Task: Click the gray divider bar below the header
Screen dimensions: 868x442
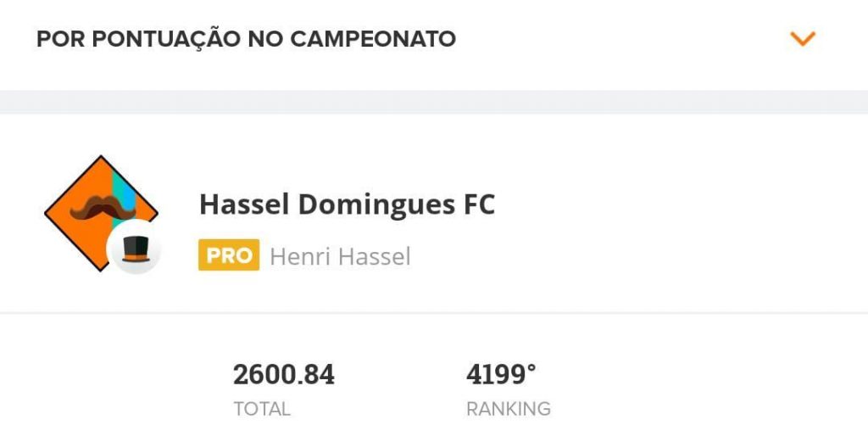Action: click(434, 102)
